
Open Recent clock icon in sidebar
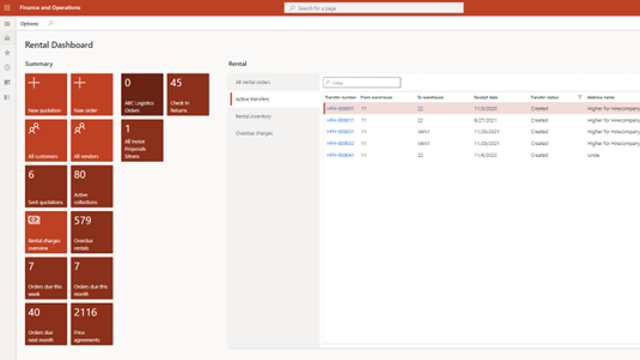coord(7,67)
